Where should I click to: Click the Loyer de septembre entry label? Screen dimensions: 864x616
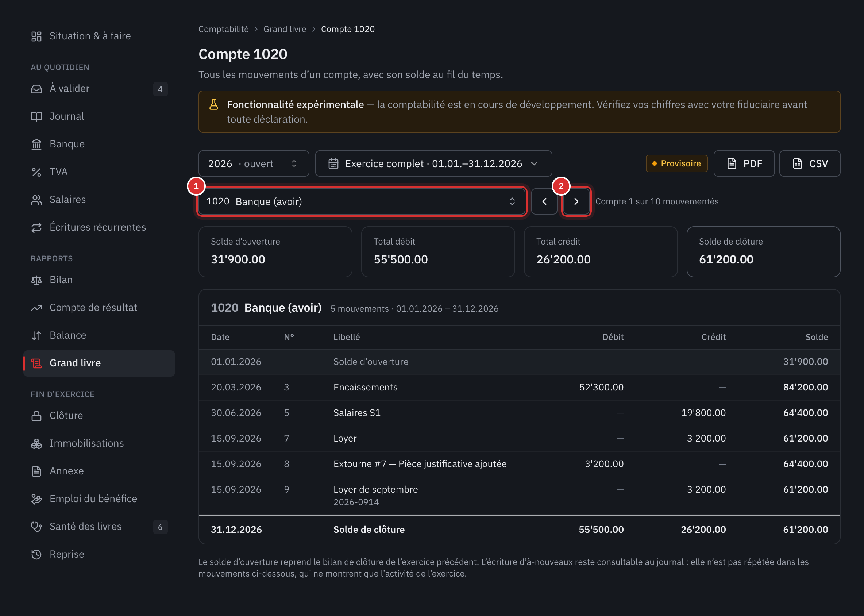pyautogui.click(x=375, y=489)
